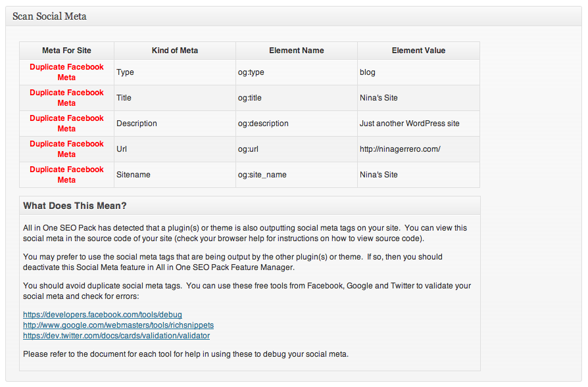588x387 pixels.
Task: Click the paragraph starting 'All in One SEO Pack has detected'
Action: [x=245, y=233]
